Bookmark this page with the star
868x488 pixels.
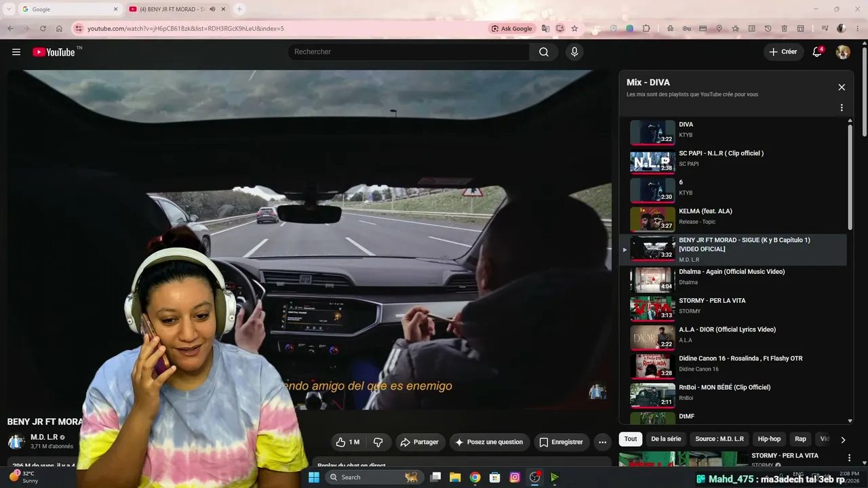[x=574, y=28]
